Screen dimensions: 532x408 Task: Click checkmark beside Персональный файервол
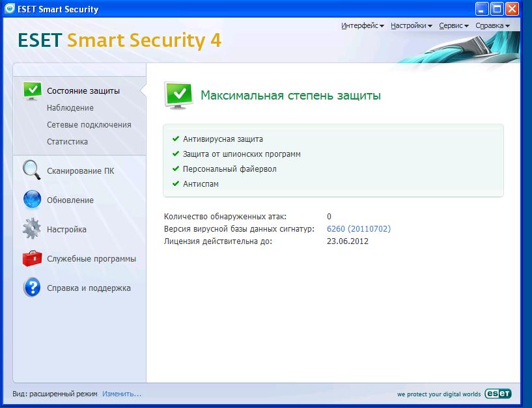175,169
